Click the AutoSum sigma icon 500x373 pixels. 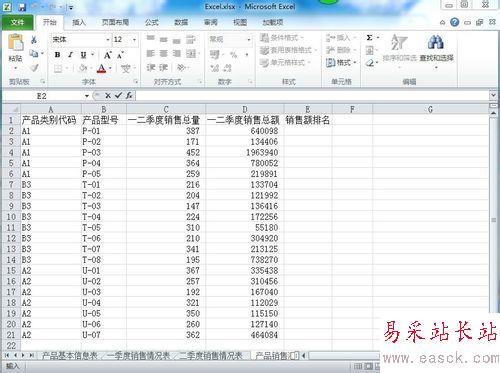(x=369, y=38)
